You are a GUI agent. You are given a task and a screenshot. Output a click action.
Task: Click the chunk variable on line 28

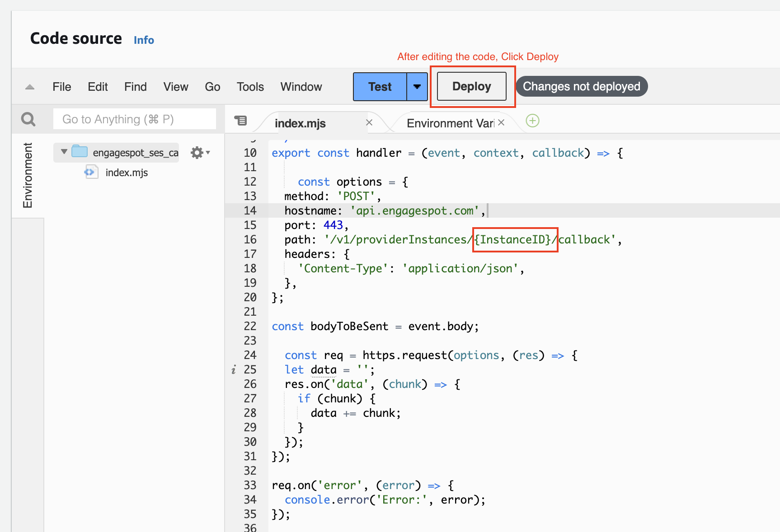pyautogui.click(x=379, y=413)
